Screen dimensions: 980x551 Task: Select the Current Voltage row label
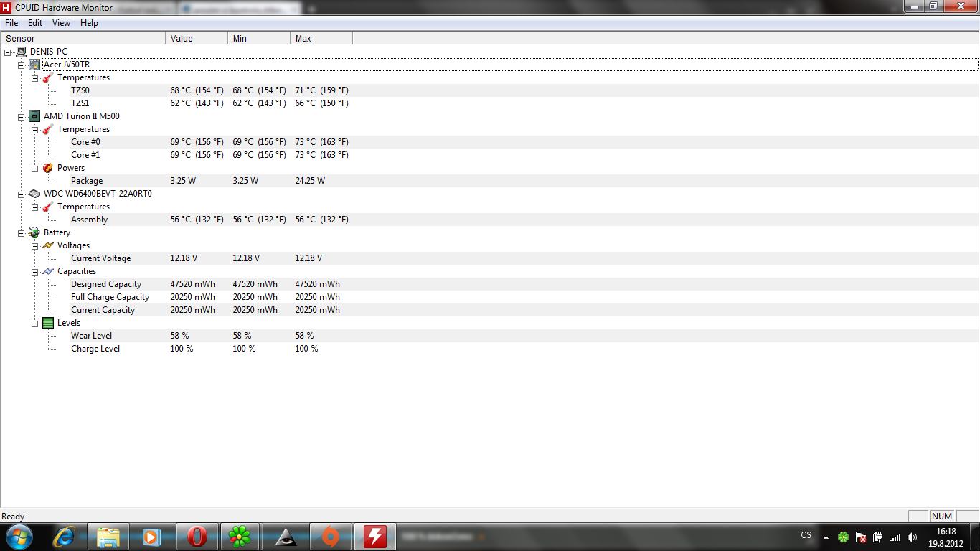(101, 258)
